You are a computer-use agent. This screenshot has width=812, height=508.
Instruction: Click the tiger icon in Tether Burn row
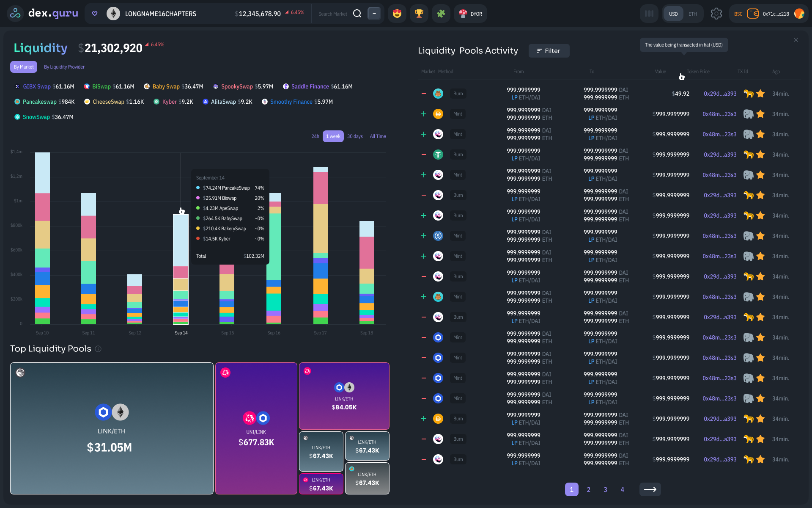coord(749,155)
